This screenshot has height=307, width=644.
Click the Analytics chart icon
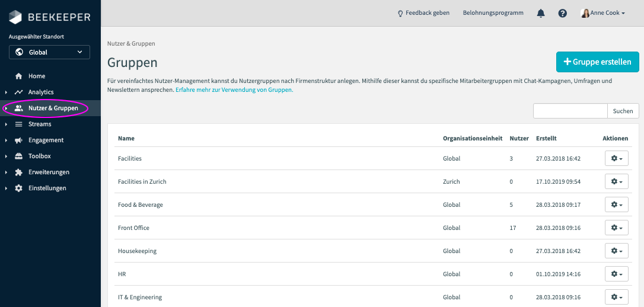point(18,92)
